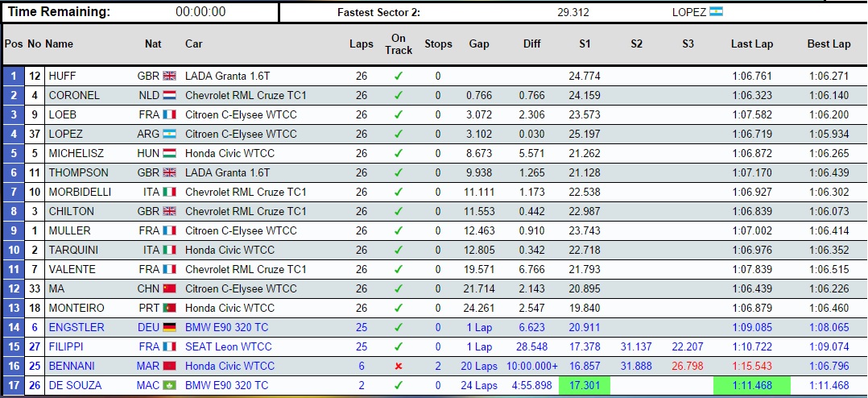Screen dimensions: 868x398
Task: Click the Gap column header
Action: click(479, 44)
